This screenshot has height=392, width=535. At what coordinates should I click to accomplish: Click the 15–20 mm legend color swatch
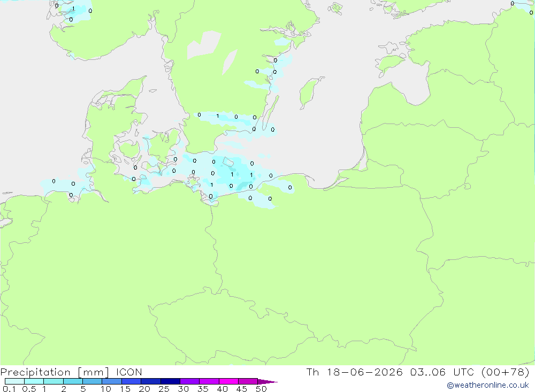click(x=132, y=381)
